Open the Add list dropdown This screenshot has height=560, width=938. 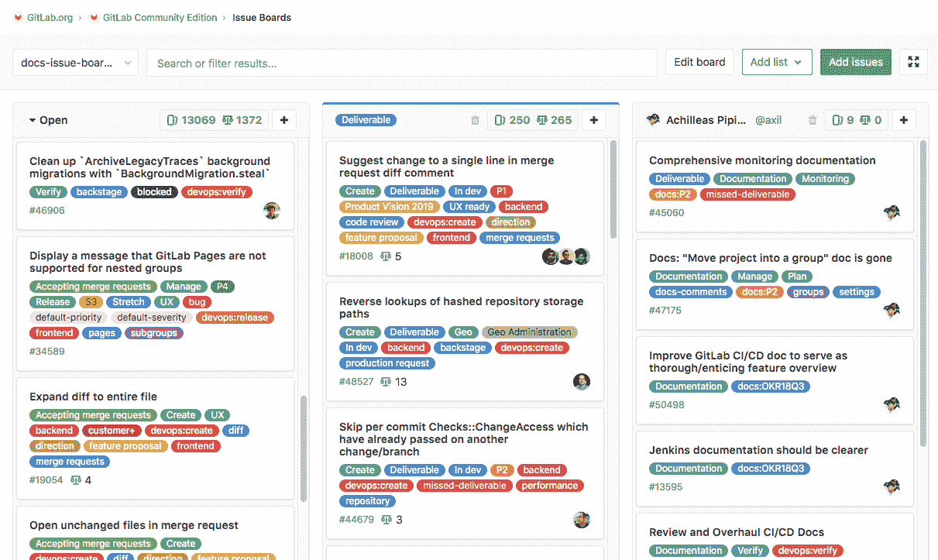(777, 61)
